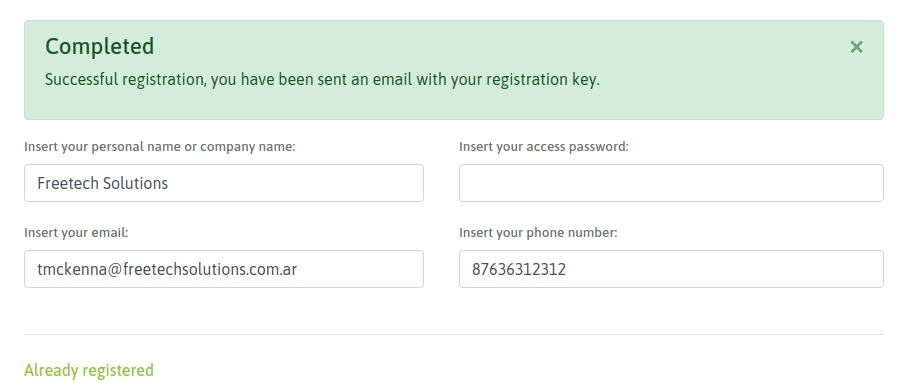Click the 'Completed' alert heading
The image size is (902, 391).
coord(100,47)
